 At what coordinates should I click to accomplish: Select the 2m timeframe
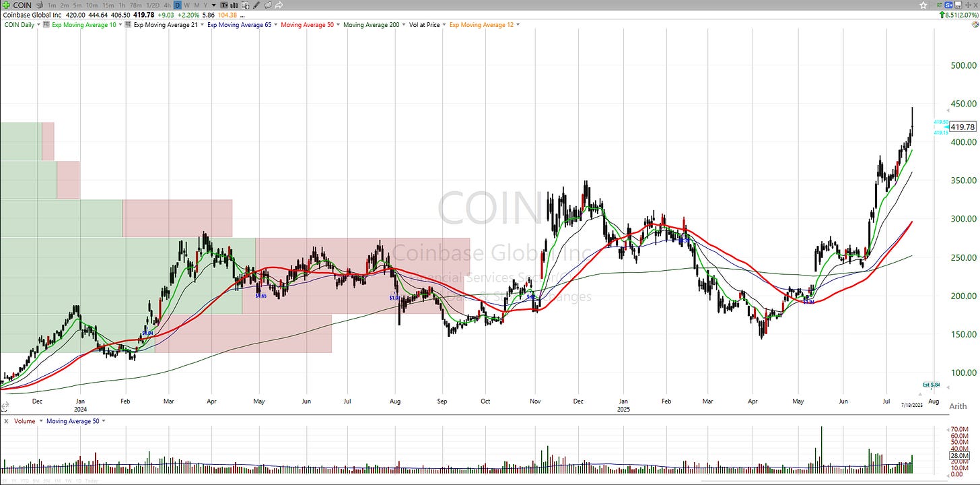pos(65,5)
